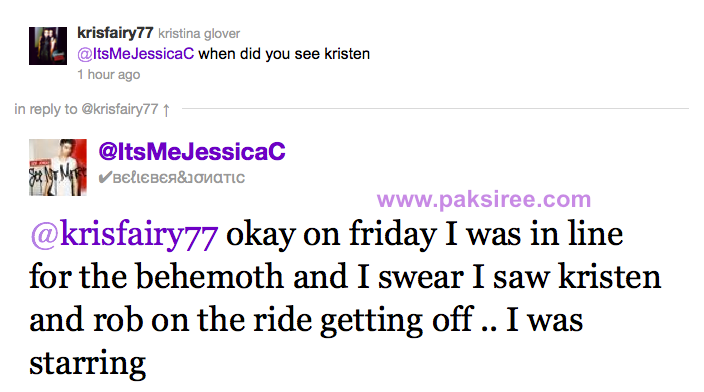The width and height of the screenshot is (704, 392).
Task: Visit the www.paksiree.com watermark link
Action: pos(484,199)
